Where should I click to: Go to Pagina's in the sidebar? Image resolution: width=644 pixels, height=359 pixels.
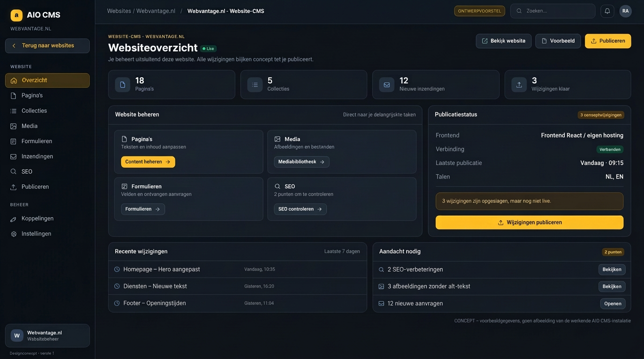[47, 95]
